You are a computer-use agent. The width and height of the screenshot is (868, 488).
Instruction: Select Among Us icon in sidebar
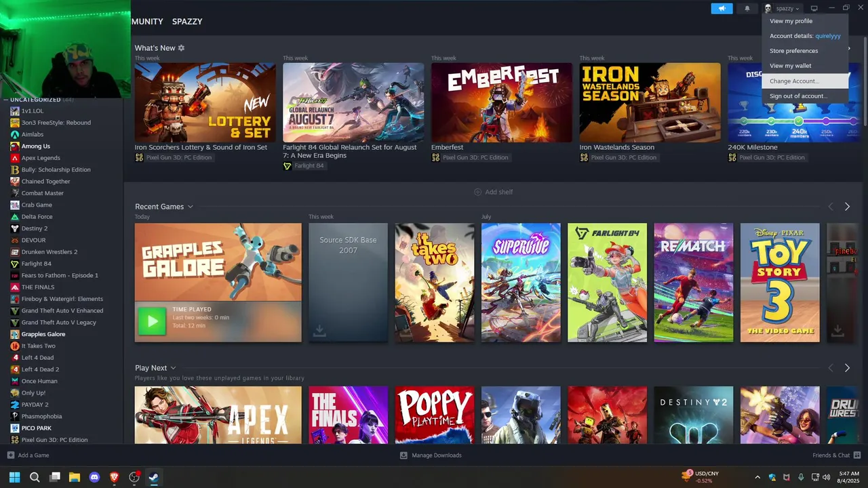click(x=15, y=146)
